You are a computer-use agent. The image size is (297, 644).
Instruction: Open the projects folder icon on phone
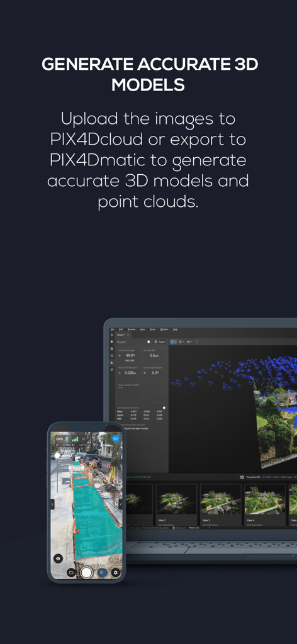[x=71, y=572]
